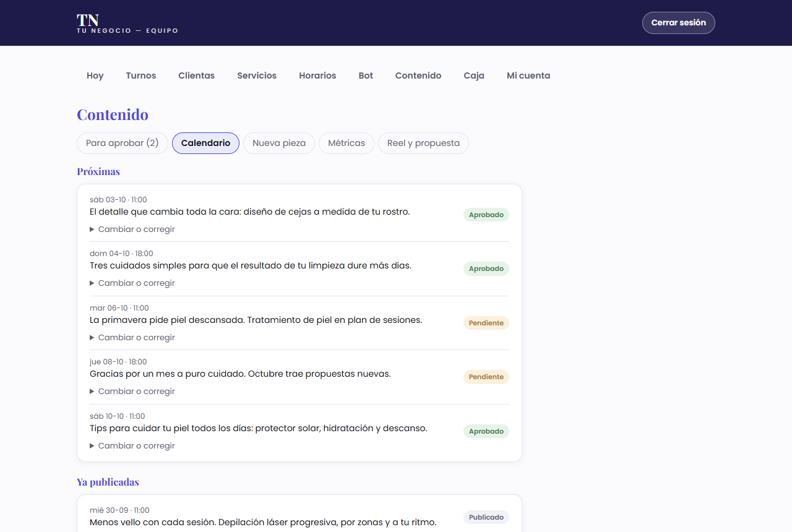
Task: Expand Cambiar o corregir for sáb 10-10 tips post
Action: click(x=132, y=445)
